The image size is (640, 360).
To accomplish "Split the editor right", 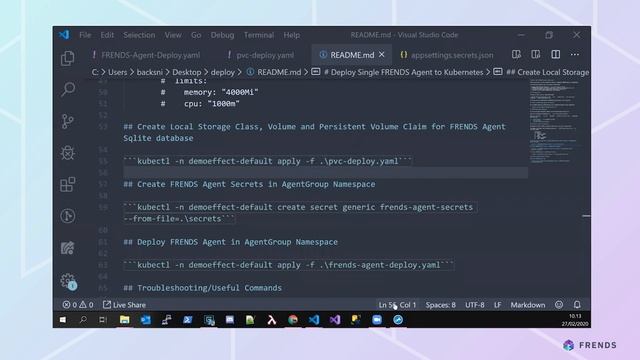I will tap(556, 54).
